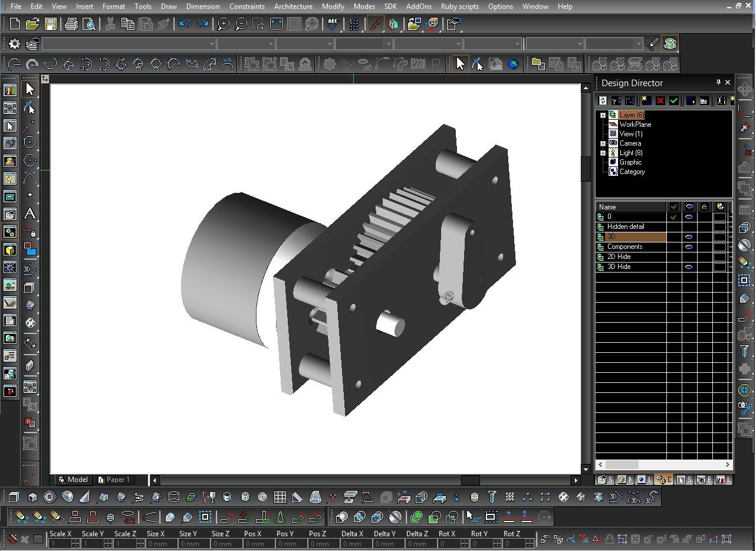Expand the Camera tree node
This screenshot has height=551, width=756.
click(x=603, y=143)
